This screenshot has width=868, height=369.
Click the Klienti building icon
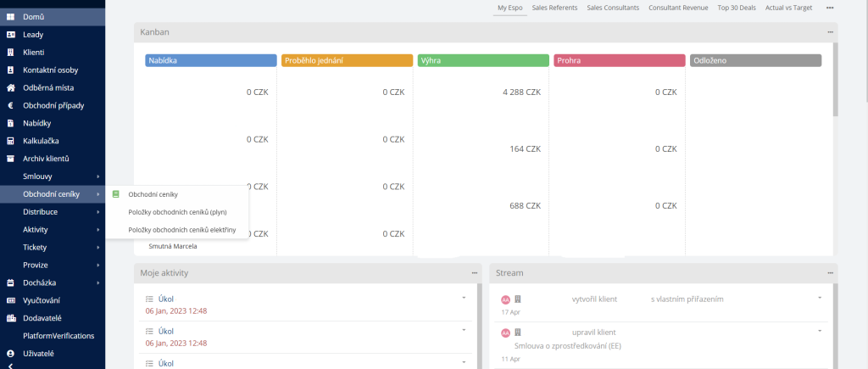click(10, 53)
